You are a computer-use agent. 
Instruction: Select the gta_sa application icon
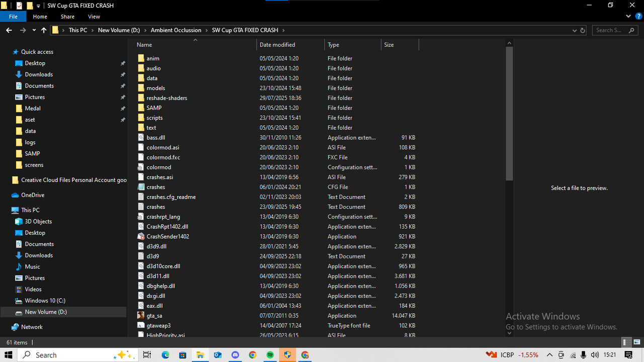coord(141,316)
